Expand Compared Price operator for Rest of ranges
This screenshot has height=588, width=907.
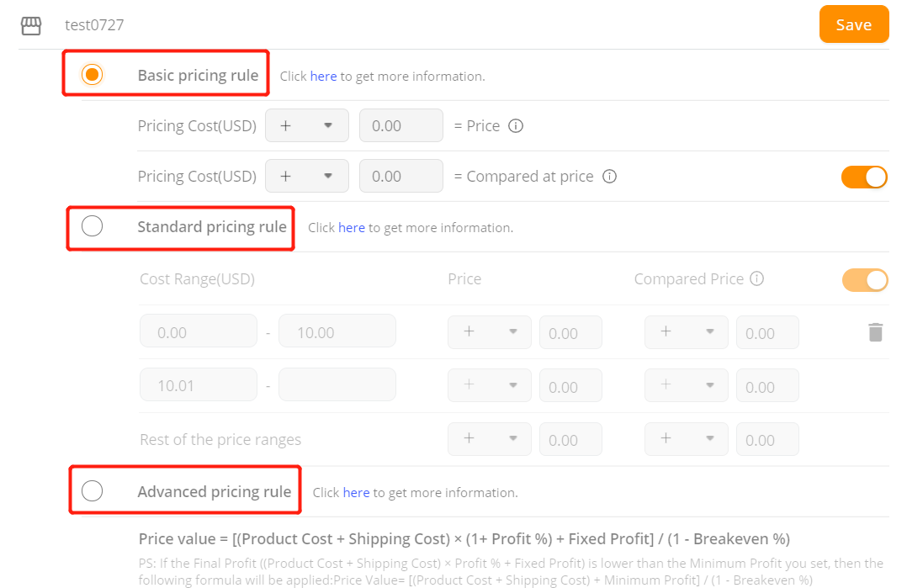pyautogui.click(x=686, y=439)
